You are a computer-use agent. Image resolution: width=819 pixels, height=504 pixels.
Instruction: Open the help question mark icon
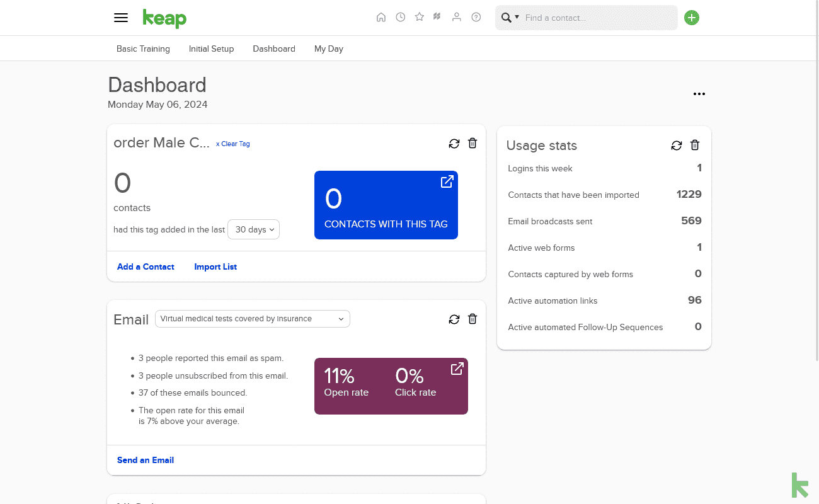coord(476,18)
